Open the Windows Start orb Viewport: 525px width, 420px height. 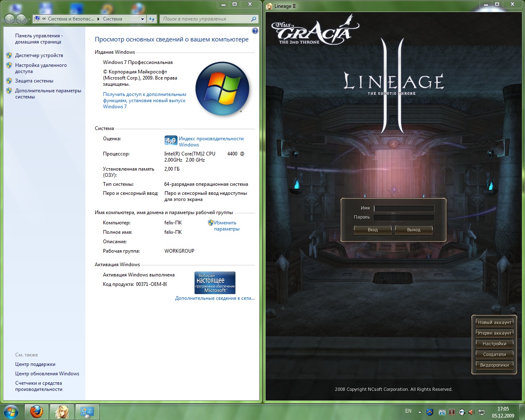pyautogui.click(x=11, y=411)
